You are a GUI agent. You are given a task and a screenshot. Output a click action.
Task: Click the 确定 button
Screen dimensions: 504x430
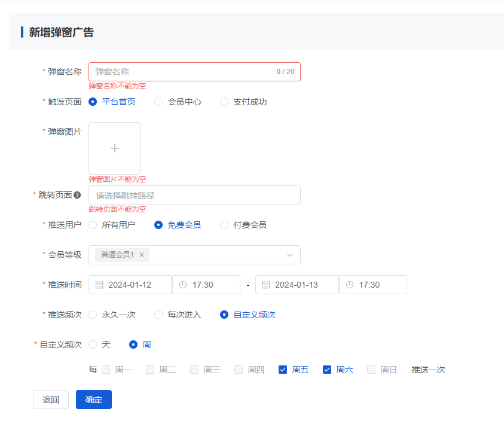point(94,399)
